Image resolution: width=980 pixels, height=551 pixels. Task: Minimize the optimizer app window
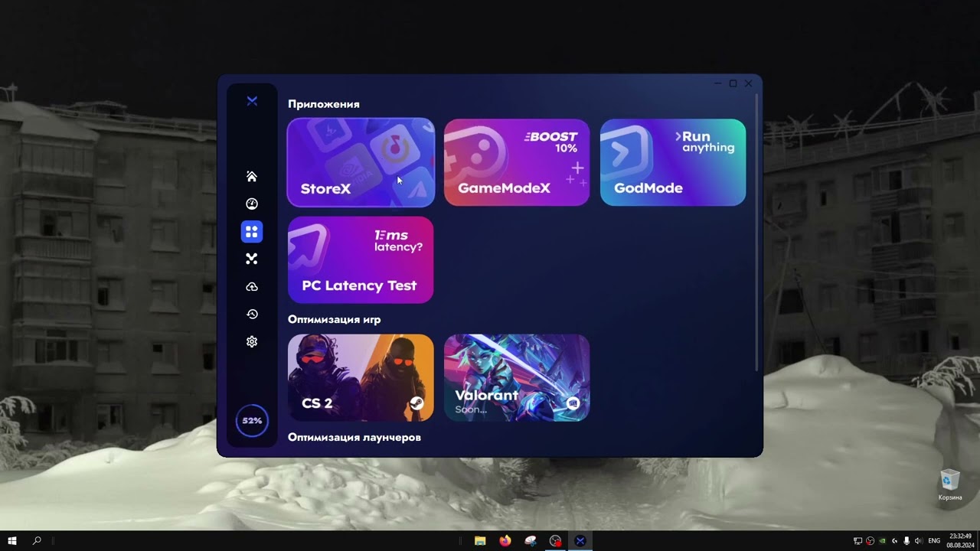pyautogui.click(x=718, y=83)
